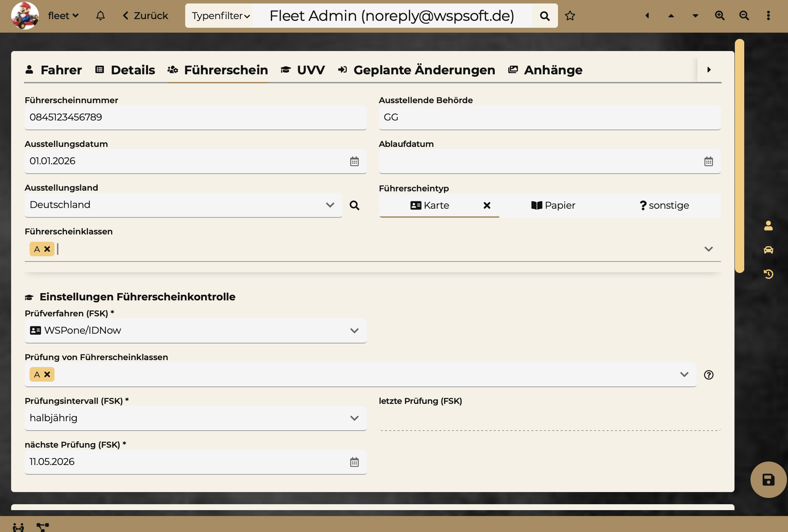
Task: Click the Mario user avatar
Action: [x=25, y=16]
